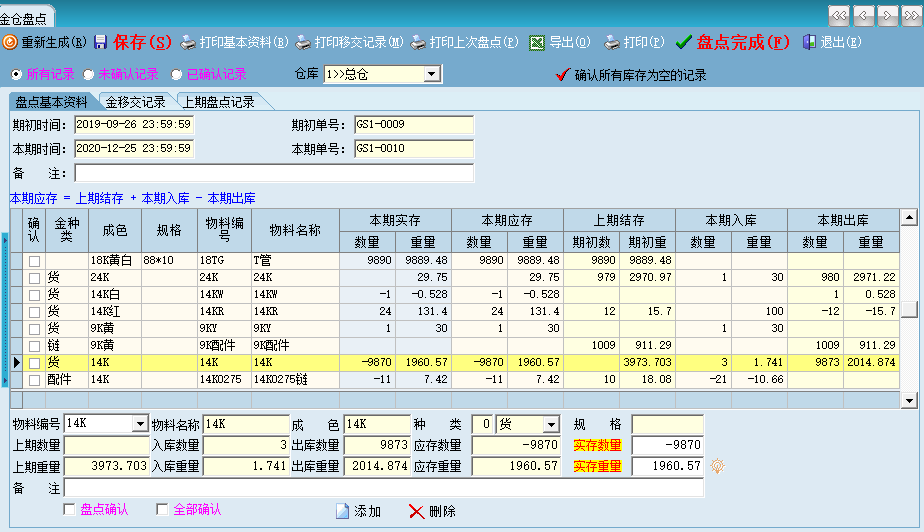Tick confirm checkbox for 24K row
Viewport: 924px width, 532px height.
coord(34,278)
